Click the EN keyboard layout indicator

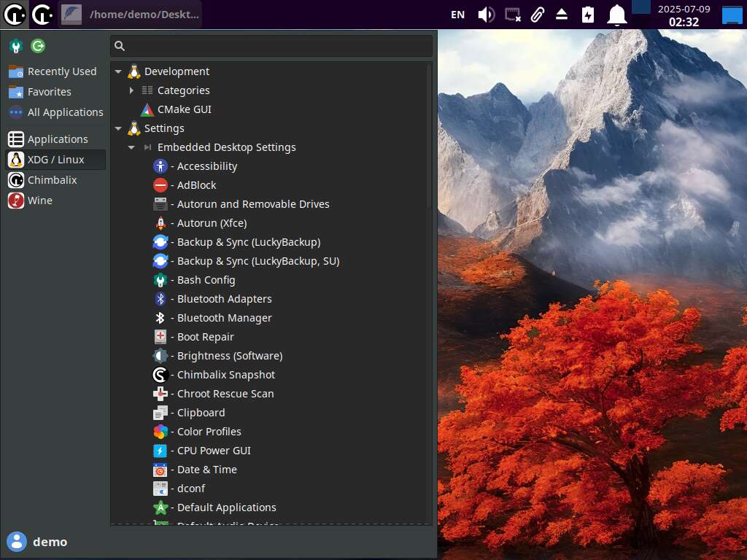[457, 15]
